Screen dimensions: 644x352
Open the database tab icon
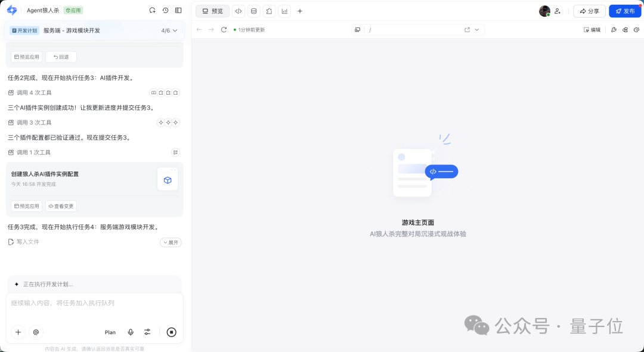pos(254,11)
